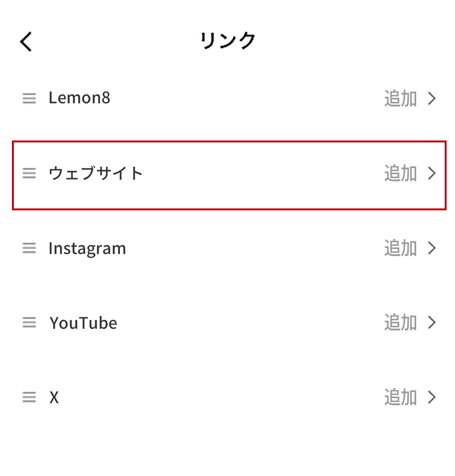Tap 追加 next to YouTube
This screenshot has width=455, height=476.
tap(400, 322)
